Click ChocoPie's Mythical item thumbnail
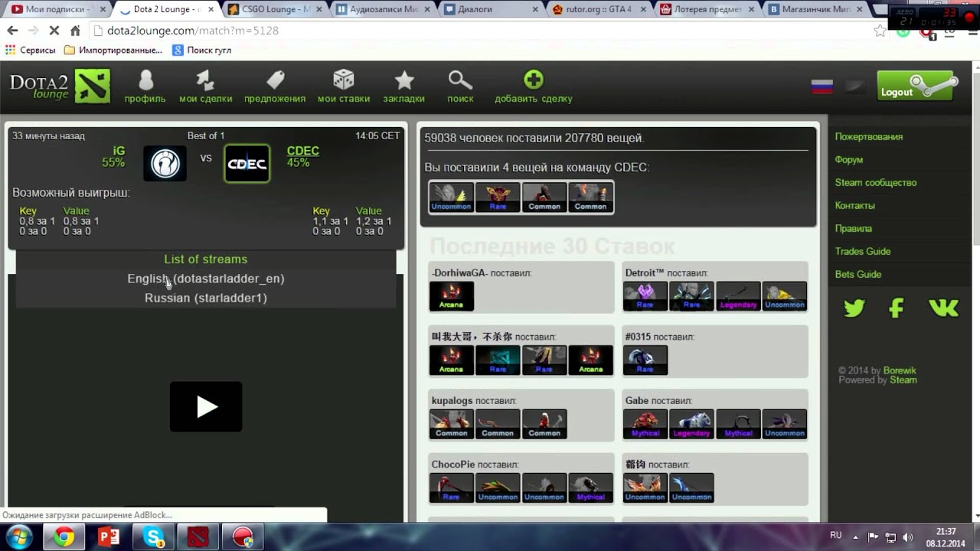This screenshot has height=551, width=980. tap(591, 488)
